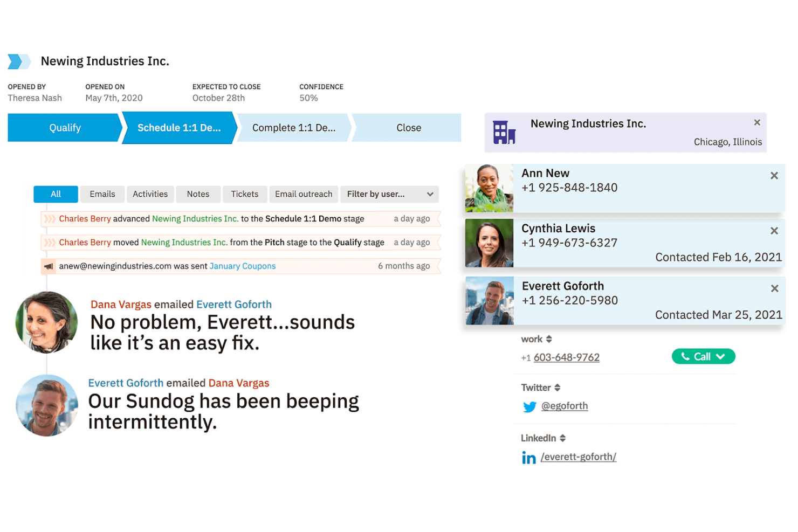Open the January Coupons campaign link
The width and height of the screenshot is (798, 532).
point(243,266)
